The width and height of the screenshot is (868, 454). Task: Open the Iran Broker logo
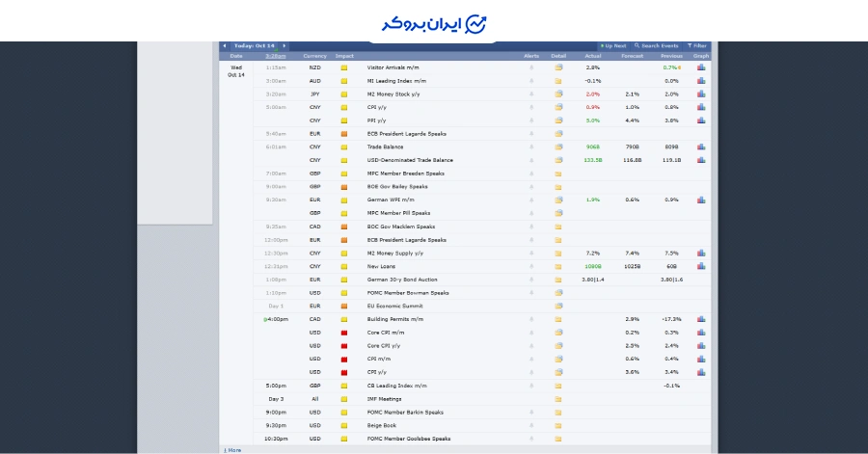[x=434, y=24]
